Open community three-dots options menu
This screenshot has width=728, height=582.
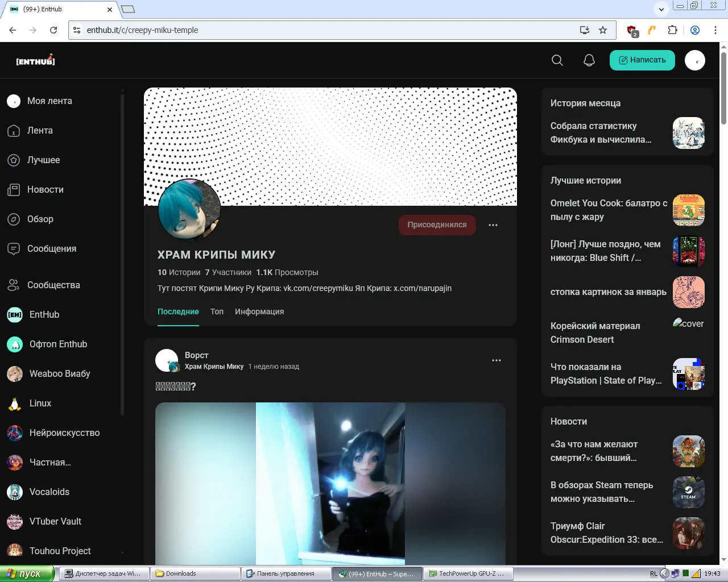(493, 225)
